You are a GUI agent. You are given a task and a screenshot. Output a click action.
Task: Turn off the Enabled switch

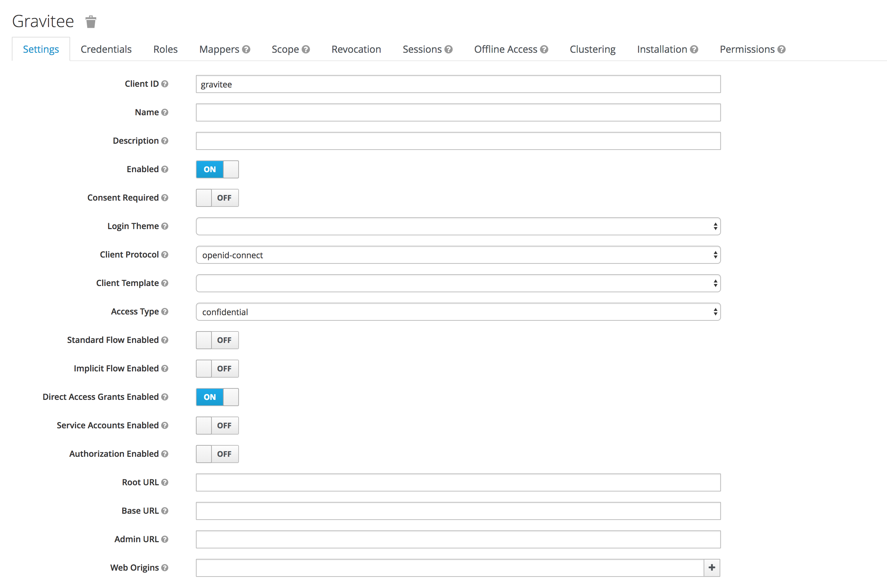tap(217, 169)
